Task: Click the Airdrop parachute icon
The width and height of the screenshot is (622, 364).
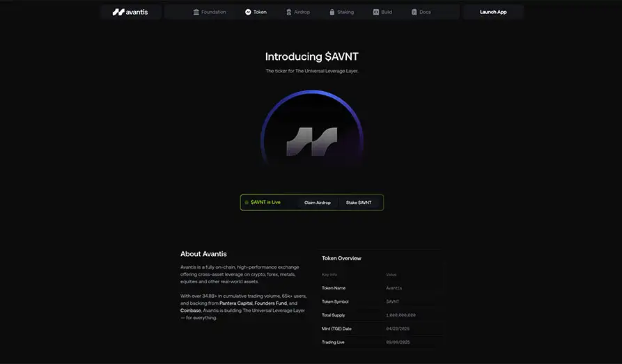Action: click(x=289, y=13)
